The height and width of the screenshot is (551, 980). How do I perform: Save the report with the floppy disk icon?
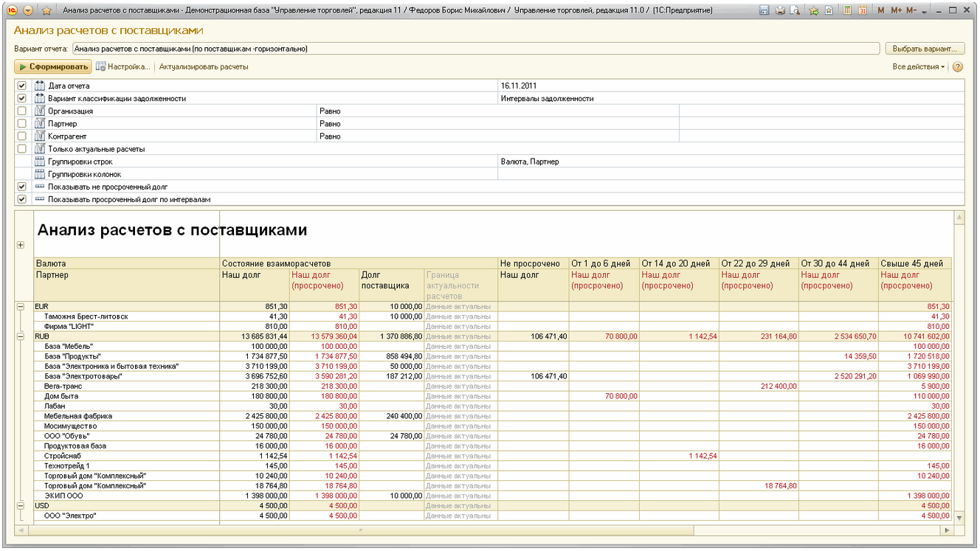coord(764,10)
